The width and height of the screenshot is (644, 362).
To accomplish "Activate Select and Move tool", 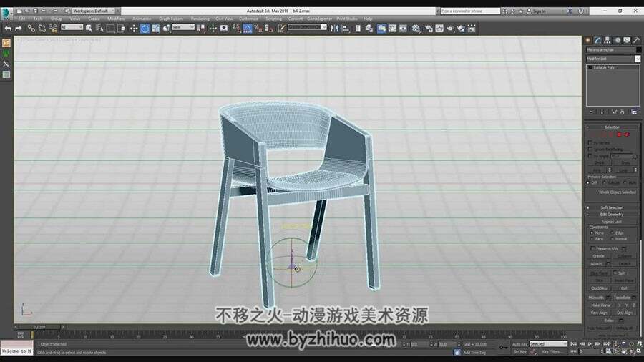I will pos(134,29).
